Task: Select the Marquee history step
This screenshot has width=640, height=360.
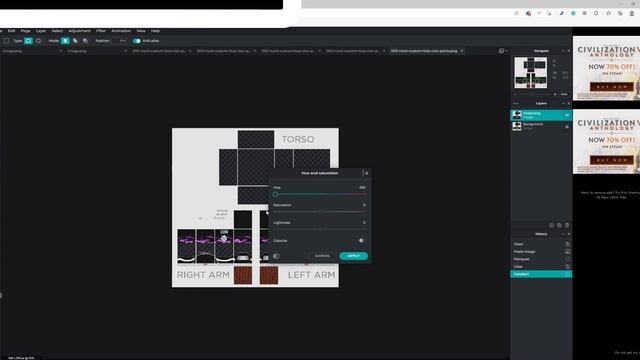Action: (x=541, y=259)
